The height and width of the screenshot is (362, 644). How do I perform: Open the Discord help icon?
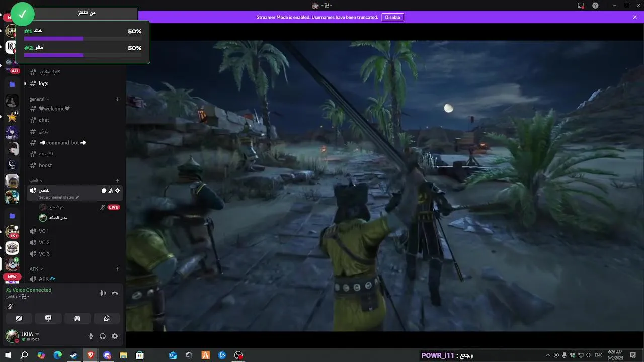[596, 6]
